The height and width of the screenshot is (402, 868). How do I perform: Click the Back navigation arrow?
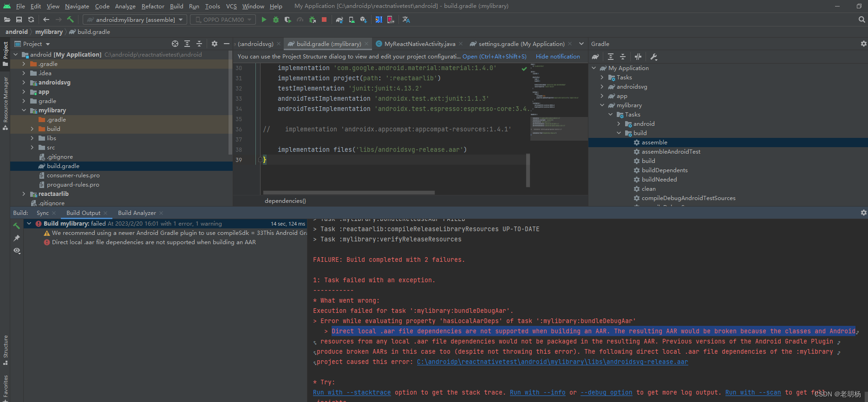click(x=46, y=19)
